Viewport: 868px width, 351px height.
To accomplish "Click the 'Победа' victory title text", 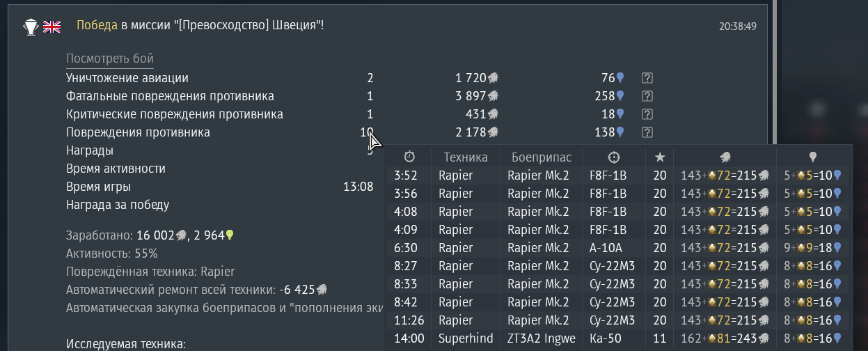I will 97,26.
